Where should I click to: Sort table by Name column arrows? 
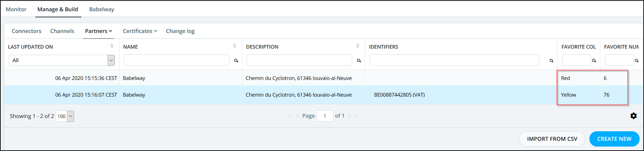pos(235,46)
